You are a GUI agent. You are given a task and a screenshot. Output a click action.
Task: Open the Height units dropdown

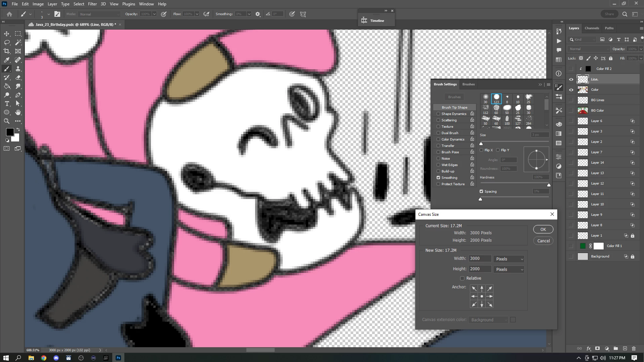(x=509, y=269)
